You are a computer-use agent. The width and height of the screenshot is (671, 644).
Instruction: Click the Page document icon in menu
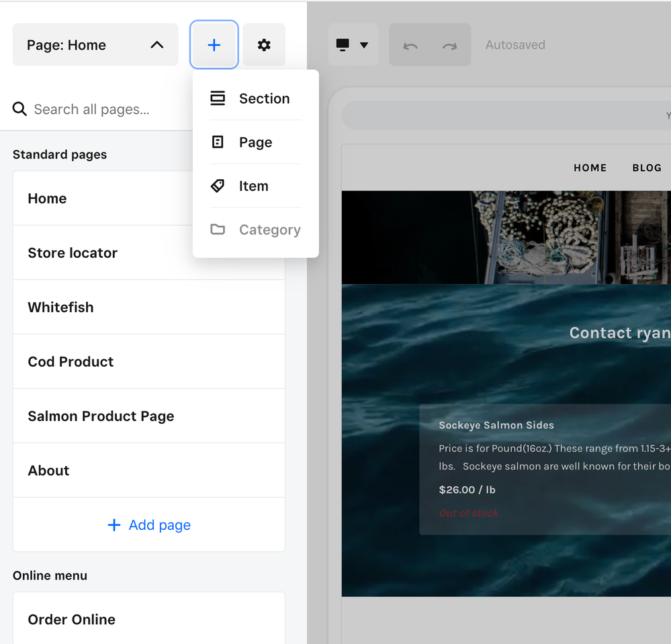(218, 142)
